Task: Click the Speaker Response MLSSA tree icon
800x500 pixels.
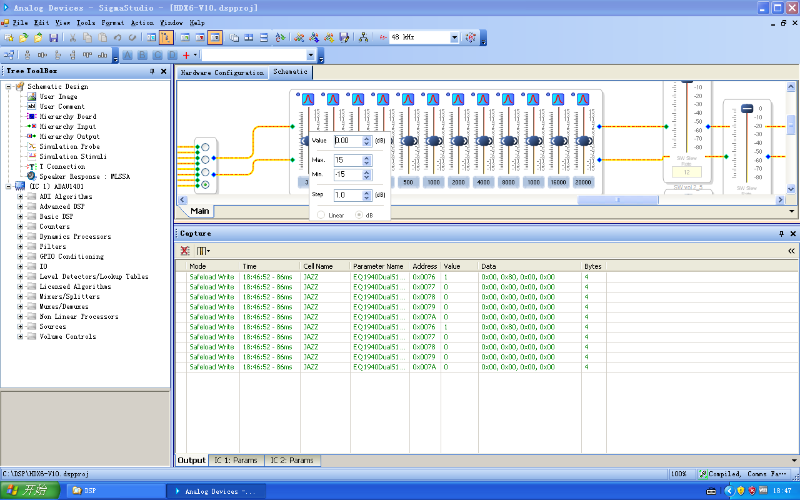Action: pos(32,176)
